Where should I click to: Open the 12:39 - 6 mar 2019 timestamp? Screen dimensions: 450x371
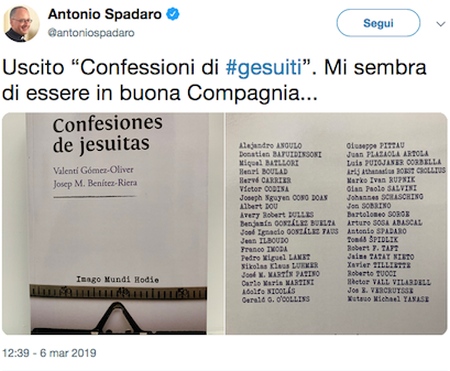tap(49, 353)
